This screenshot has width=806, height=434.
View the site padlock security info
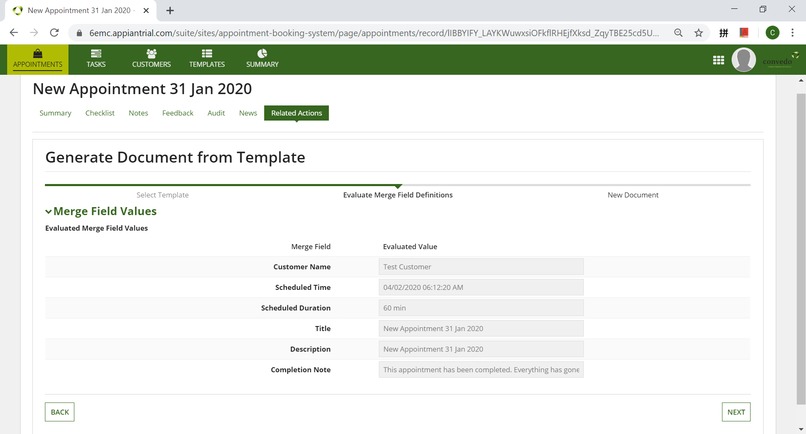[x=79, y=33]
